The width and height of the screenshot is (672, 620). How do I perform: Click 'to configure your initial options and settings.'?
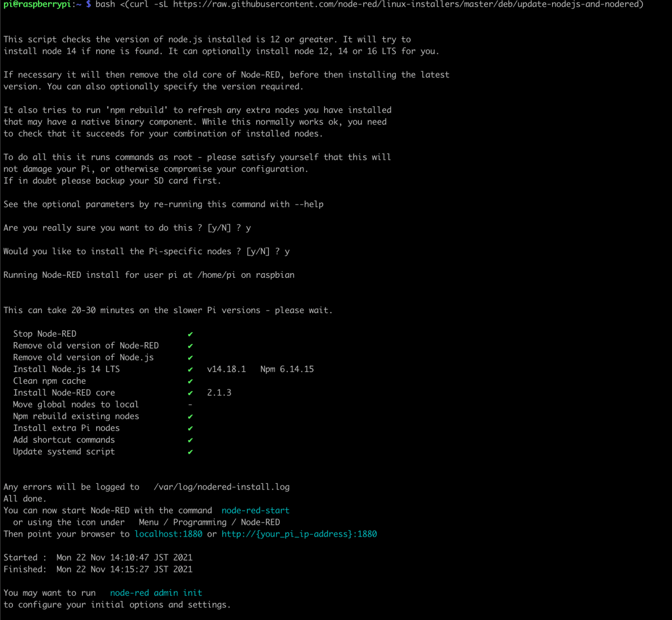(x=117, y=605)
